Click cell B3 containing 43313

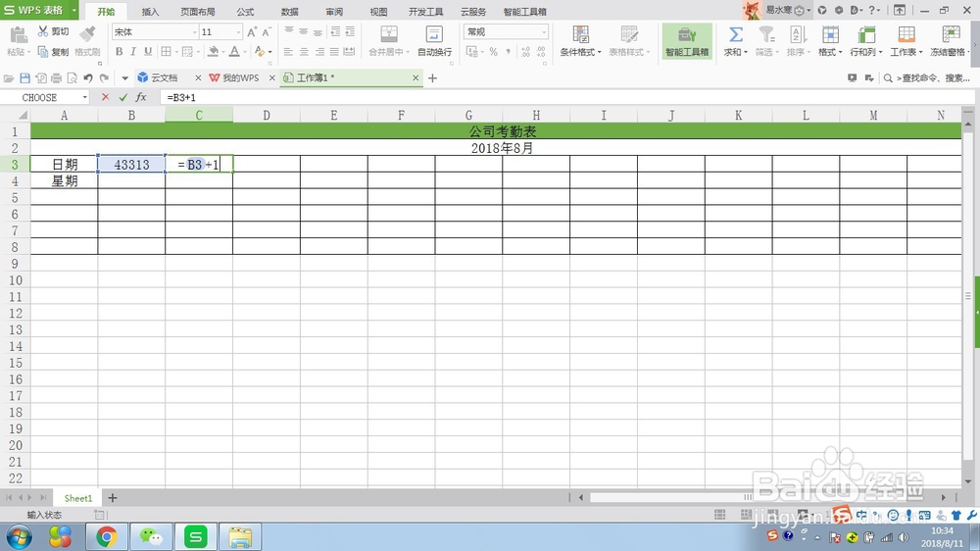131,165
